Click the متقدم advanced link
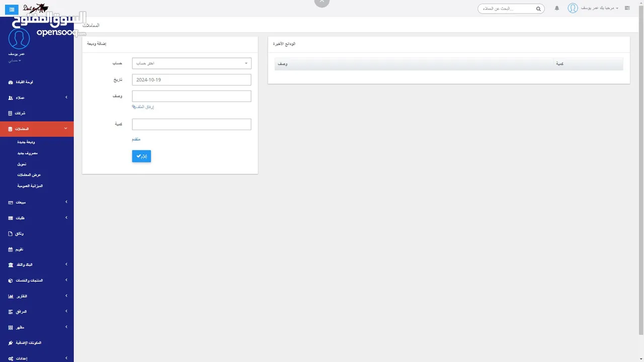The height and width of the screenshot is (362, 644). point(136,139)
